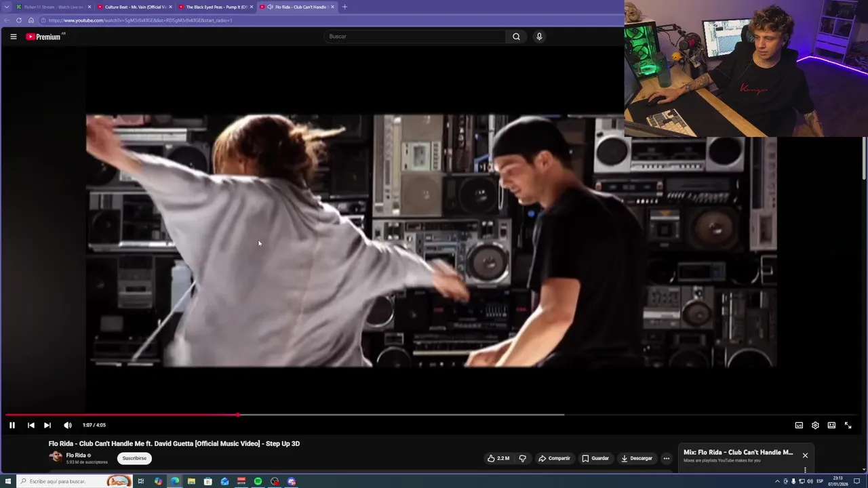The height and width of the screenshot is (488, 868).
Task: Close the Culture Beat tab
Action: click(x=170, y=7)
